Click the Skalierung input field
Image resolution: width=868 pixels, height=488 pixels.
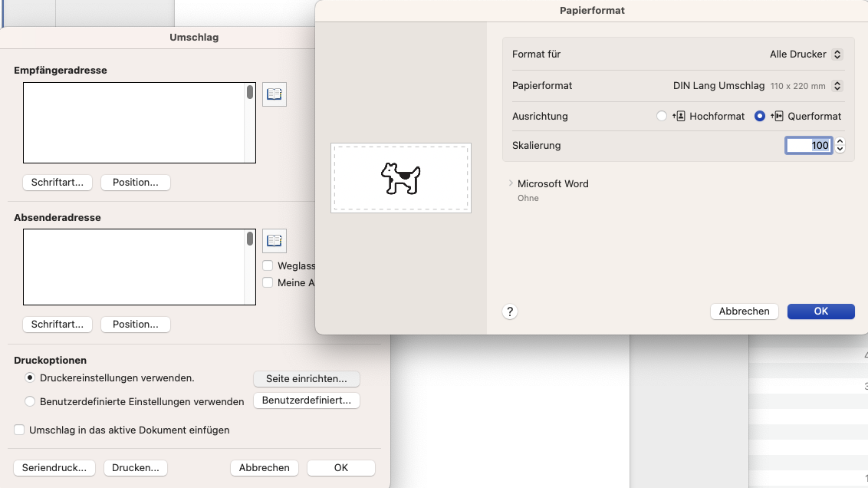click(x=809, y=145)
